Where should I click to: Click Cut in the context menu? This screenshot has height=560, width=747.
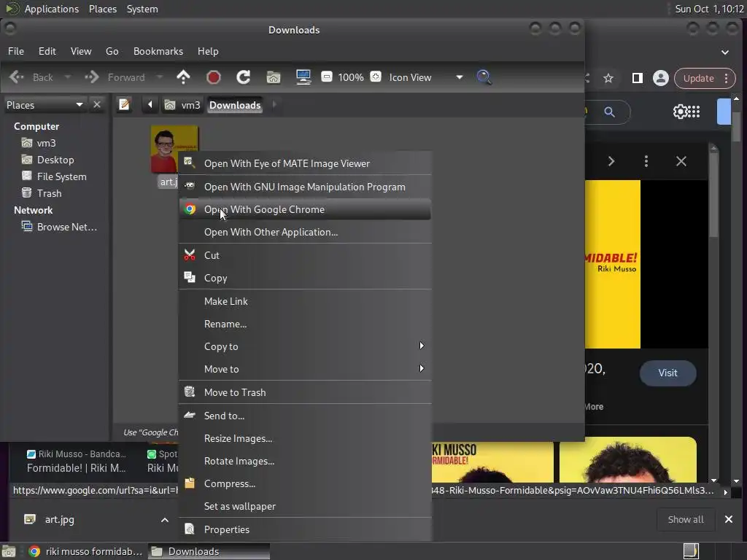click(x=305, y=255)
